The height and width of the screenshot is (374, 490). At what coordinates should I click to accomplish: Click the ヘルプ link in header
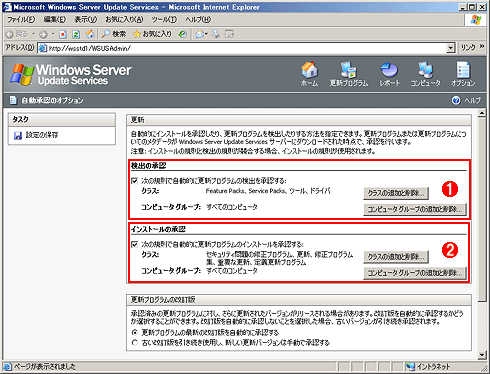(473, 100)
